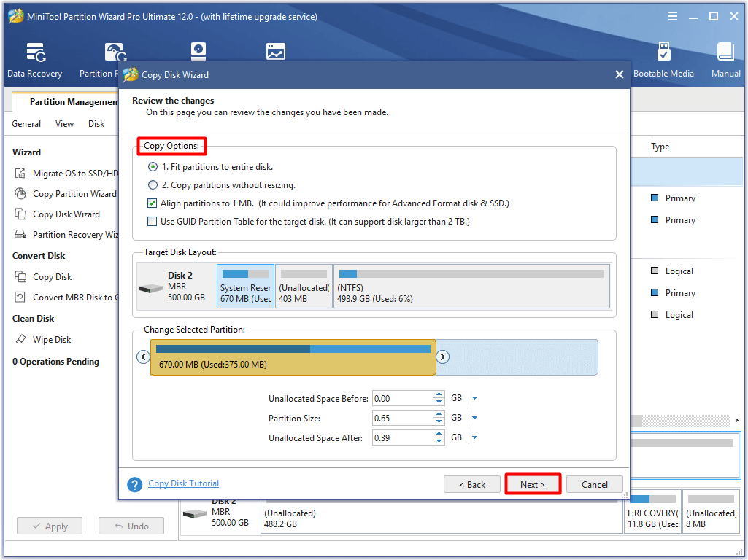Select Copy partitions without resizing
Viewport: 748px width, 560px height.
[x=153, y=185]
